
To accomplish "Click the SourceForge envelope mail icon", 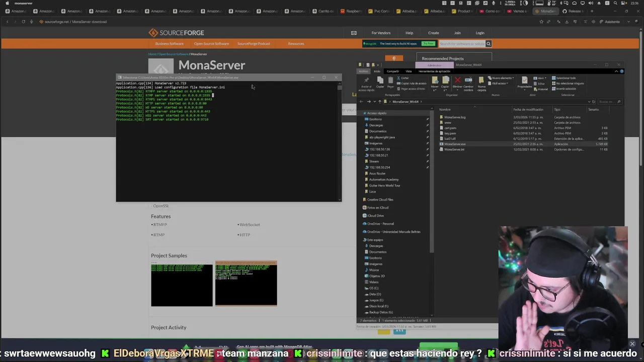I will click(354, 33).
